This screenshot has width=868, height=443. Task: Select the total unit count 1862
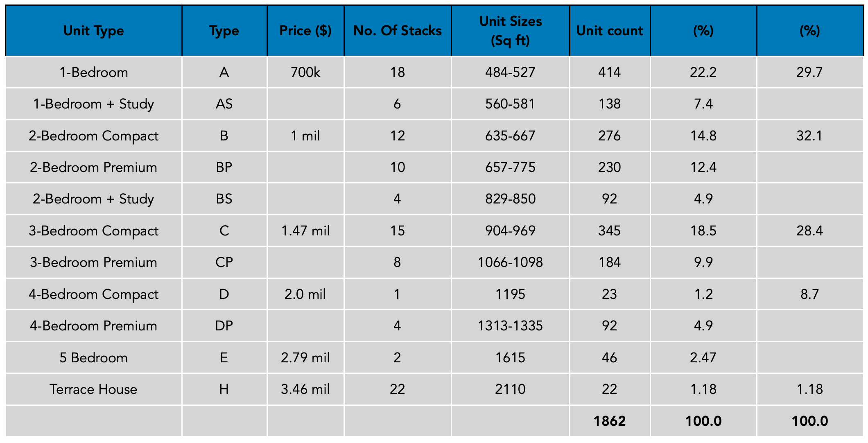pos(610,421)
